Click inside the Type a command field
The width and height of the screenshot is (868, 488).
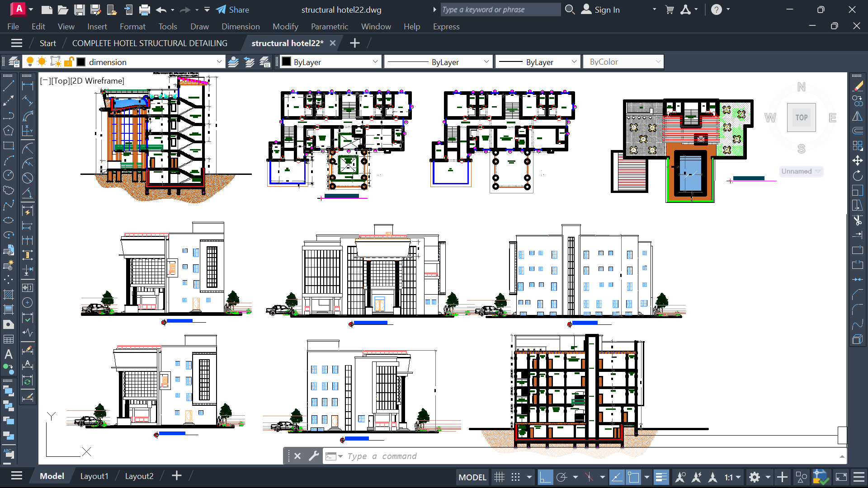(407, 456)
